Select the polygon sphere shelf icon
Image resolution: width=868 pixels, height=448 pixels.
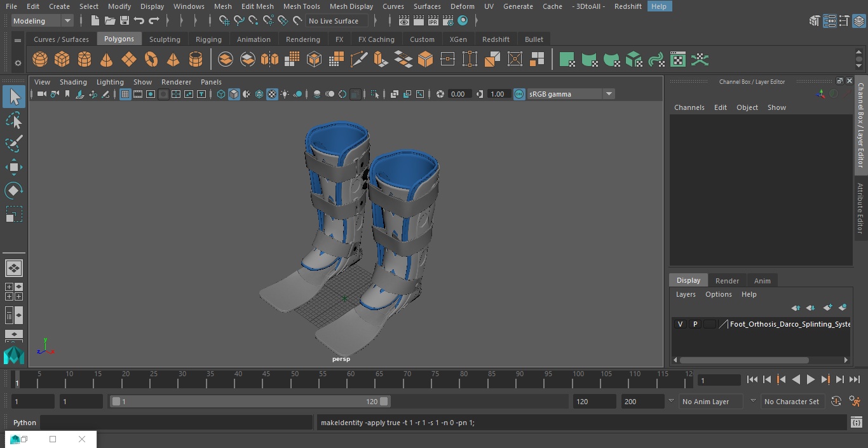[40, 60]
